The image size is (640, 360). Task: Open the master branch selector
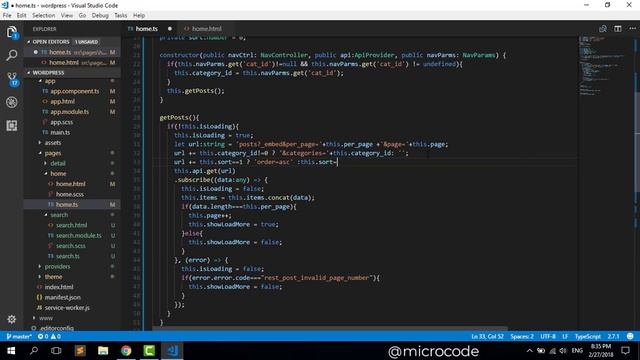[x=19, y=336]
